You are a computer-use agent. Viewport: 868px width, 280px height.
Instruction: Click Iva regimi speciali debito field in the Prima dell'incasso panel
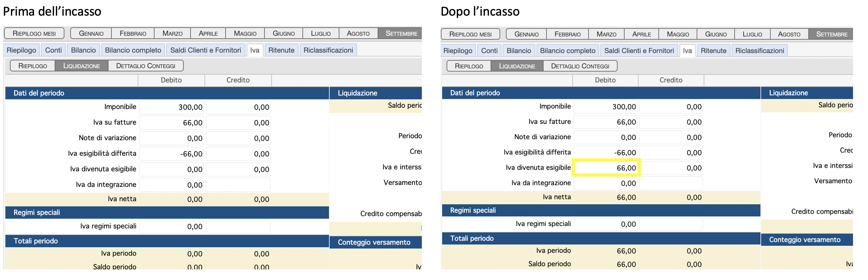172,226
